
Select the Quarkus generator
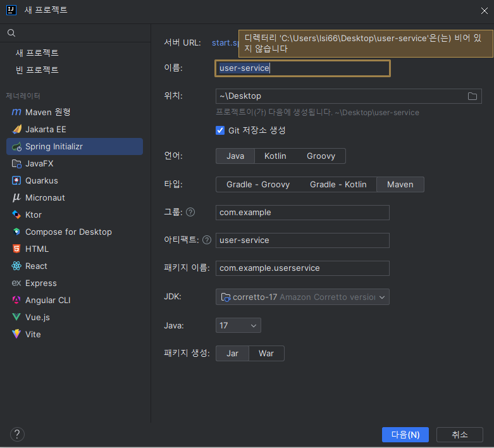click(75, 180)
